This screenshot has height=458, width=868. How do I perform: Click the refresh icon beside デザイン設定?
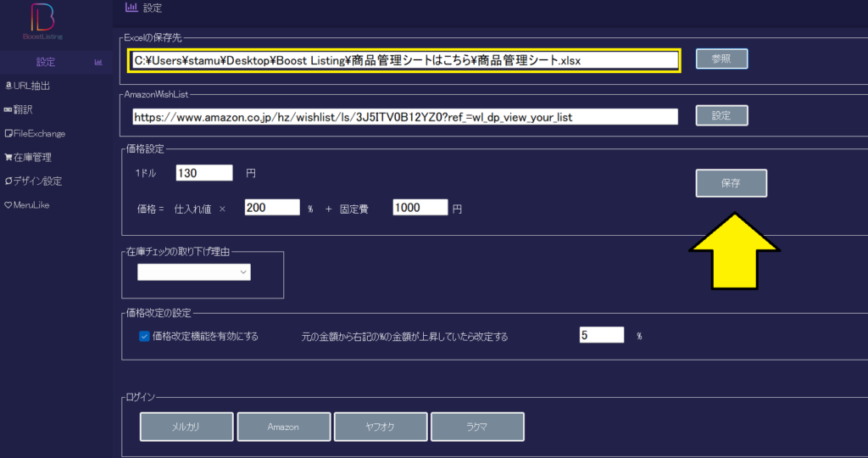8,181
